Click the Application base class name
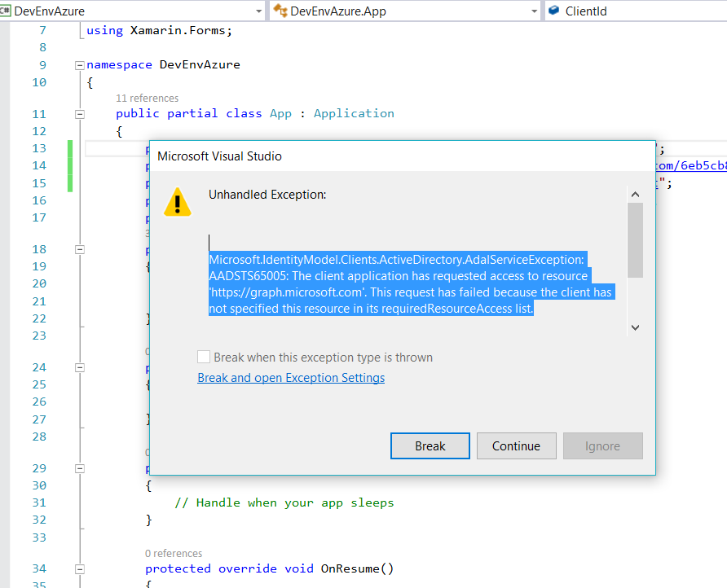Image resolution: width=727 pixels, height=588 pixels. (354, 113)
